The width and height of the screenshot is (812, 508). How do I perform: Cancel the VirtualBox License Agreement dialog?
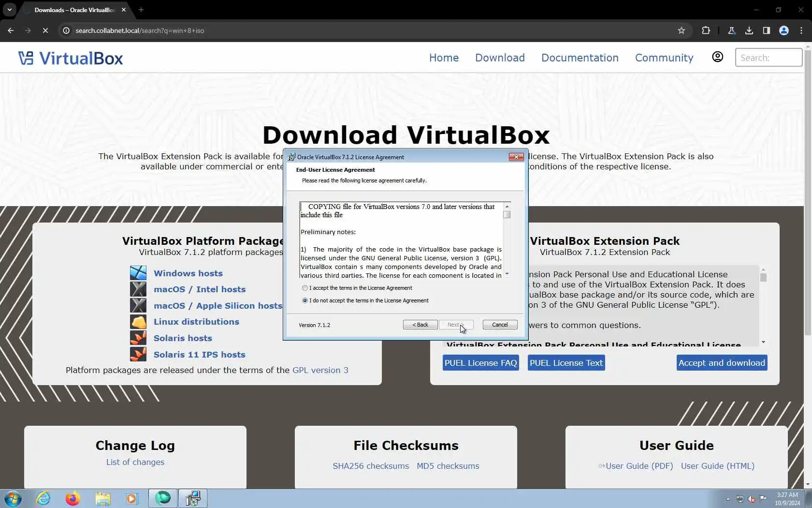[x=500, y=325]
